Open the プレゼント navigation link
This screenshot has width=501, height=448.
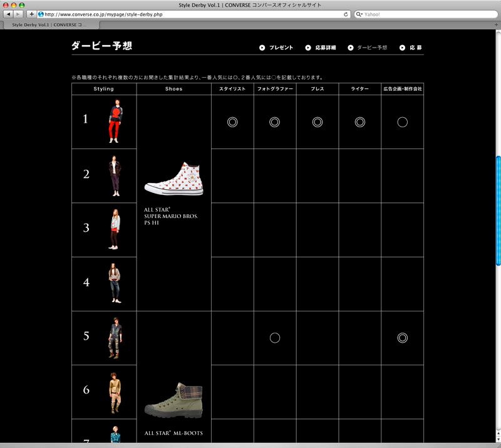click(276, 48)
